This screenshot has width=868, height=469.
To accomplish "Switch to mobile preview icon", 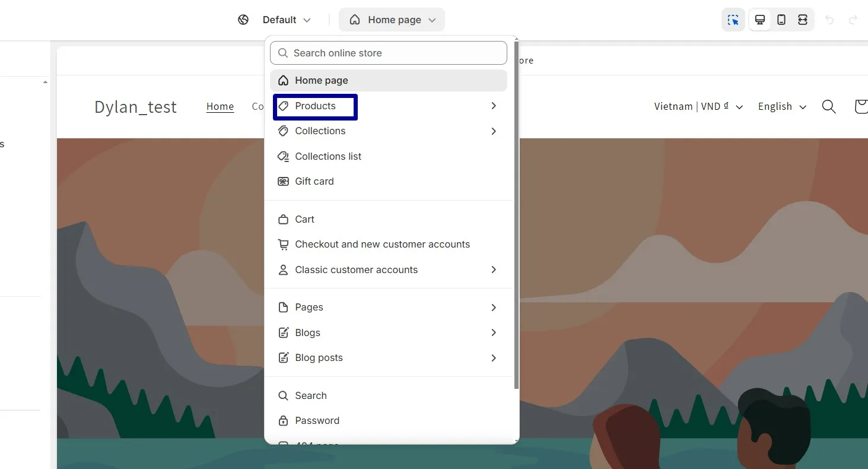I will tap(781, 20).
